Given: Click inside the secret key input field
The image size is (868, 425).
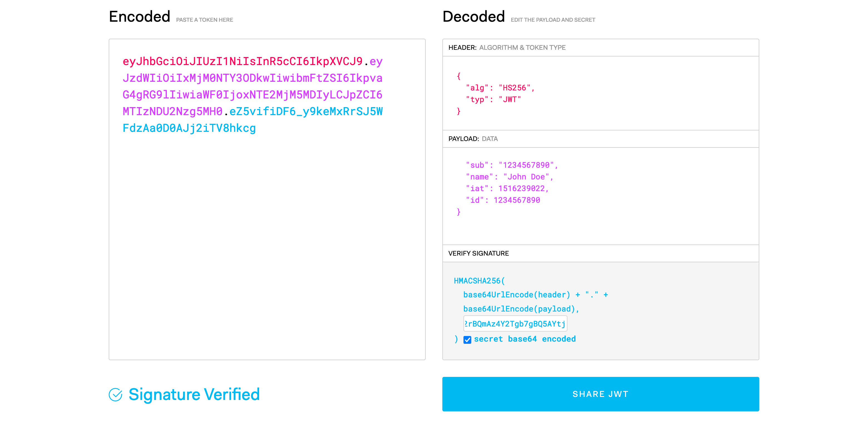Looking at the screenshot, I should coord(515,323).
